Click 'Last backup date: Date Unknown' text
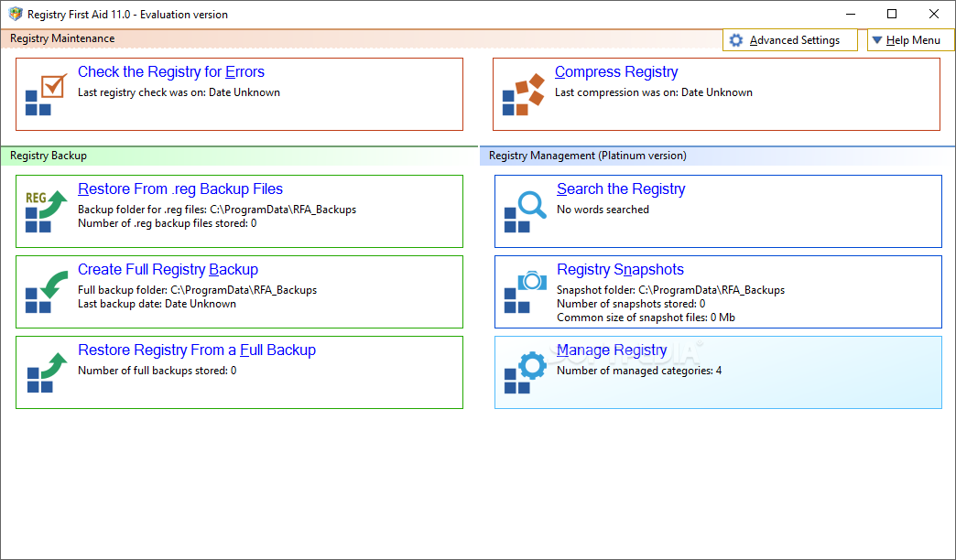The height and width of the screenshot is (560, 956). coord(157,304)
